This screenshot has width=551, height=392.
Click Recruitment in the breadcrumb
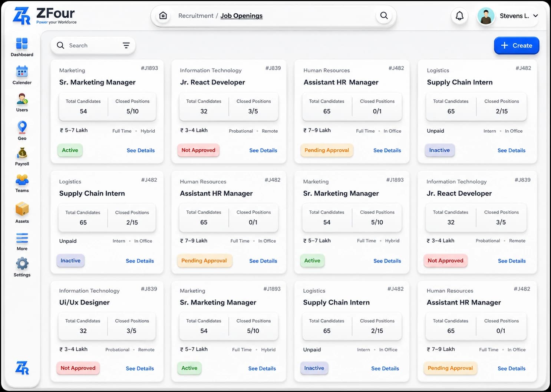point(196,16)
